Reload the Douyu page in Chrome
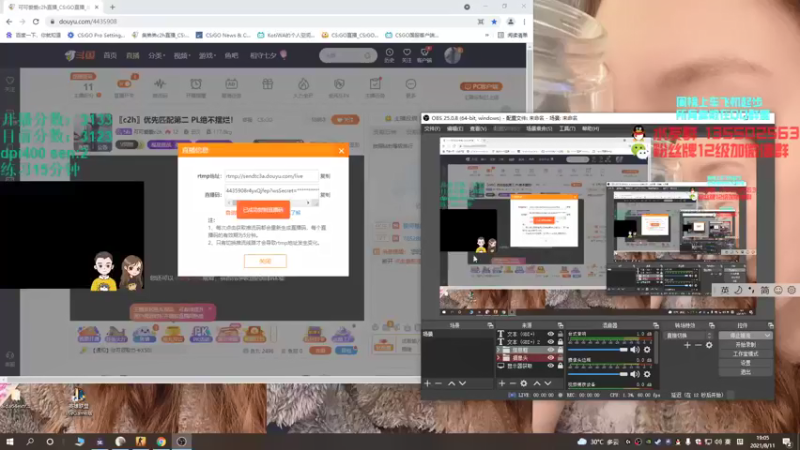 click(36, 21)
